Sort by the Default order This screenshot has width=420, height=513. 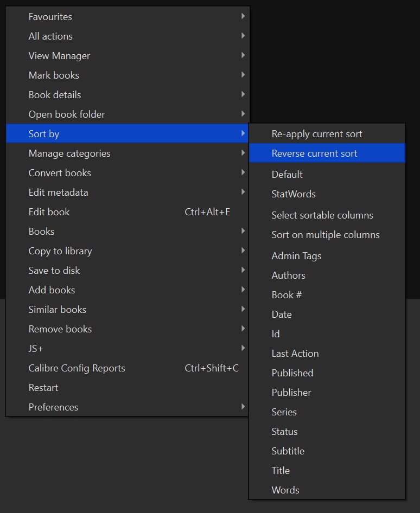pos(287,175)
